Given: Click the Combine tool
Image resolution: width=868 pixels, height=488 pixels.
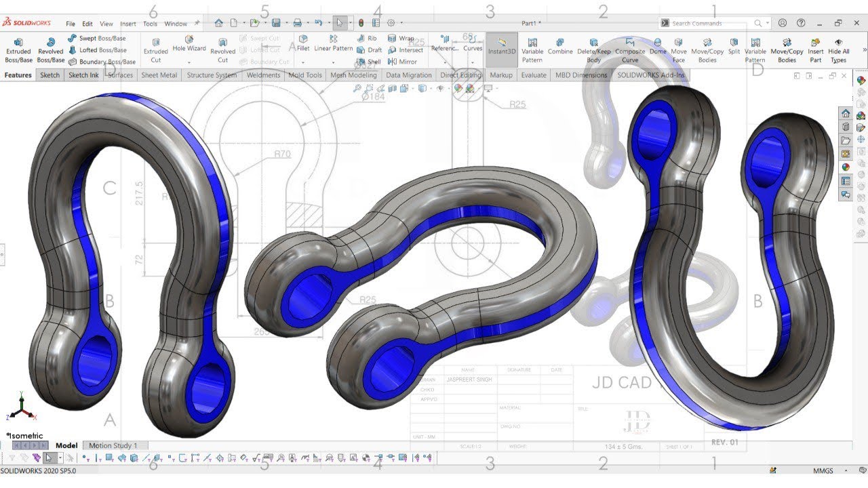Looking at the screenshot, I should (560, 47).
